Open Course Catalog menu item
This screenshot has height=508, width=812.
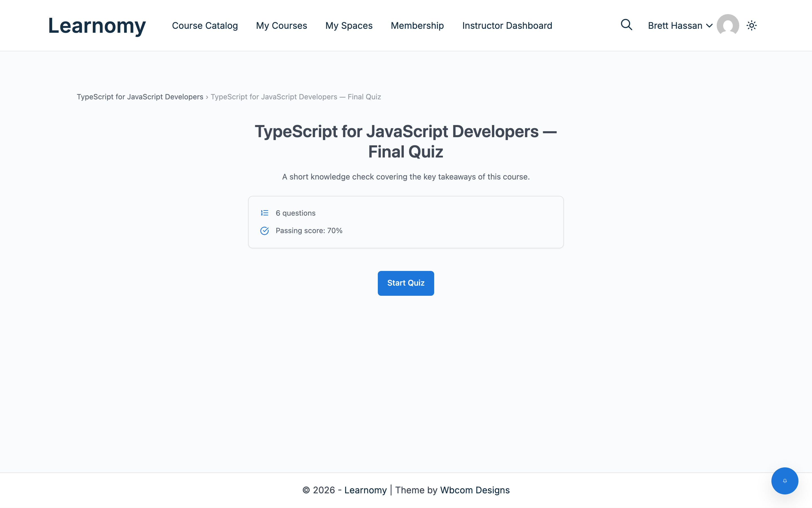(x=205, y=25)
